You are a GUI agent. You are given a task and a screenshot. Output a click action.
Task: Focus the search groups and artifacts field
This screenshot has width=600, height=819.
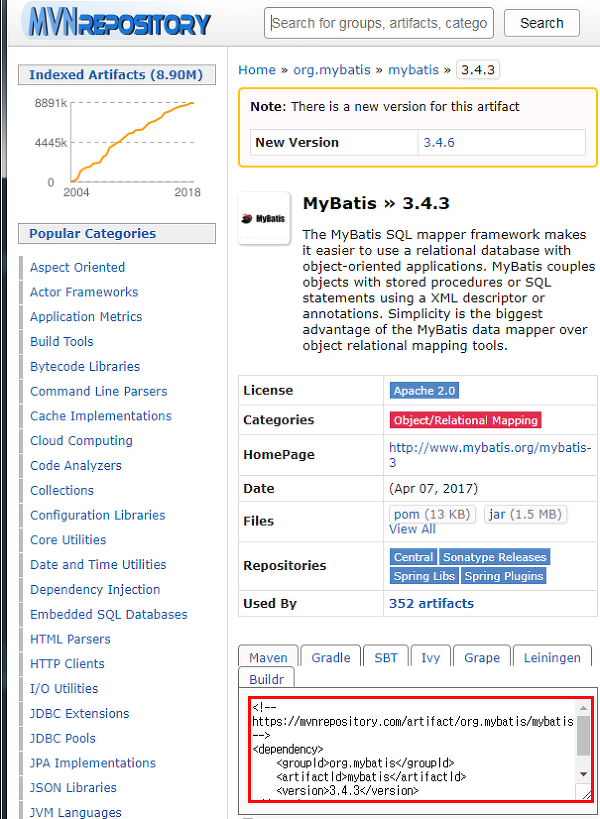pyautogui.click(x=379, y=23)
